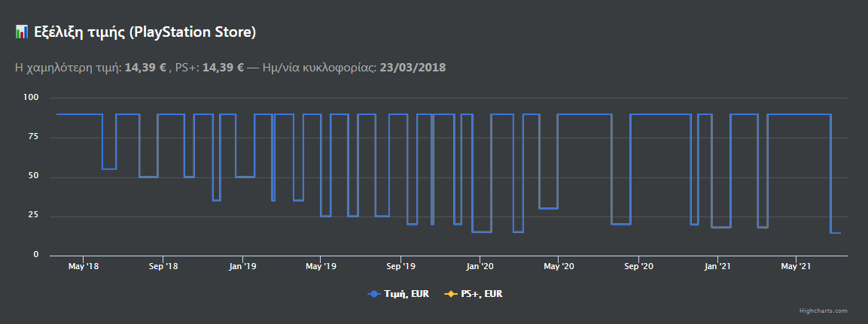Click the final price drop at chart end
Screen dimensions: 868x324
point(836,233)
